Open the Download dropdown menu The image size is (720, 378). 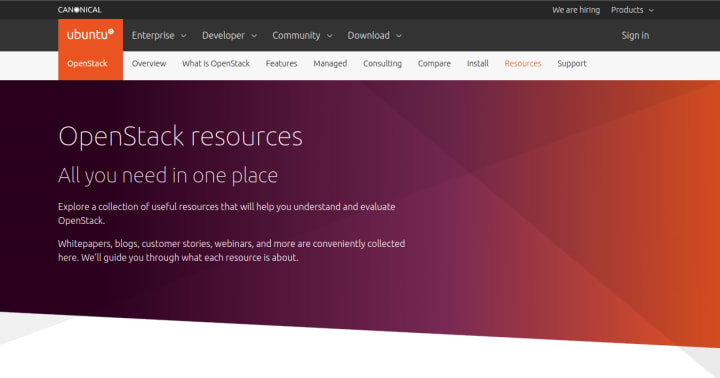pos(374,35)
